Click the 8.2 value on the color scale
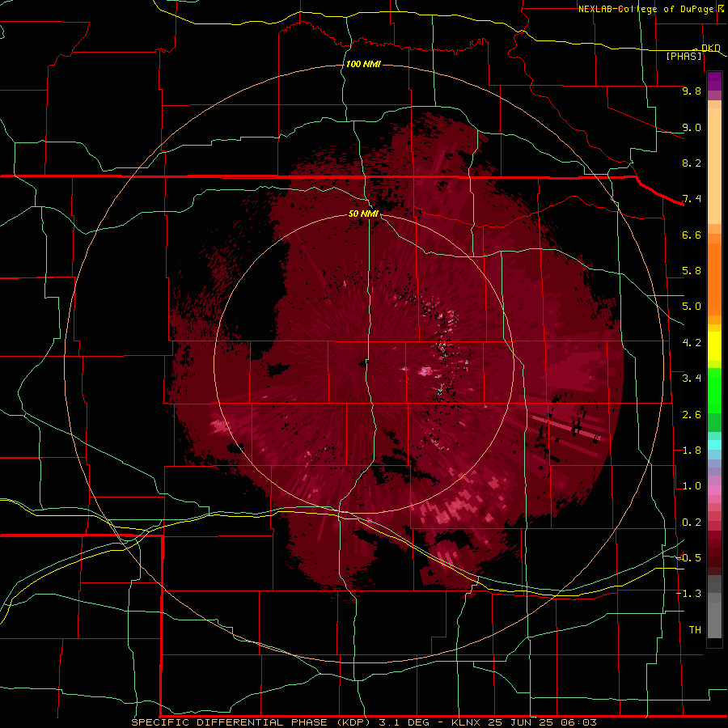This screenshot has width=728, height=728. [692, 163]
